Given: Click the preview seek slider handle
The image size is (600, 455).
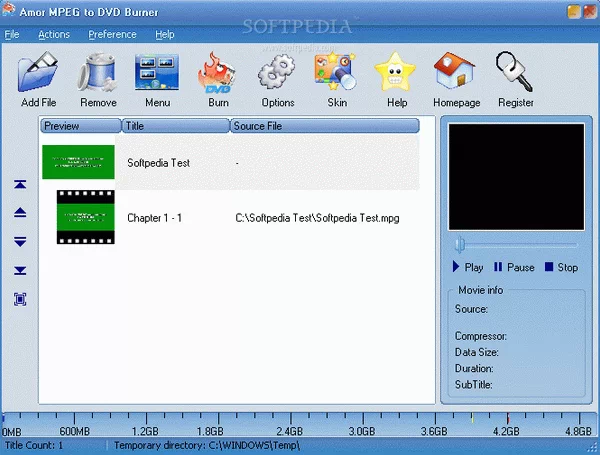Looking at the screenshot, I should pyautogui.click(x=460, y=245).
